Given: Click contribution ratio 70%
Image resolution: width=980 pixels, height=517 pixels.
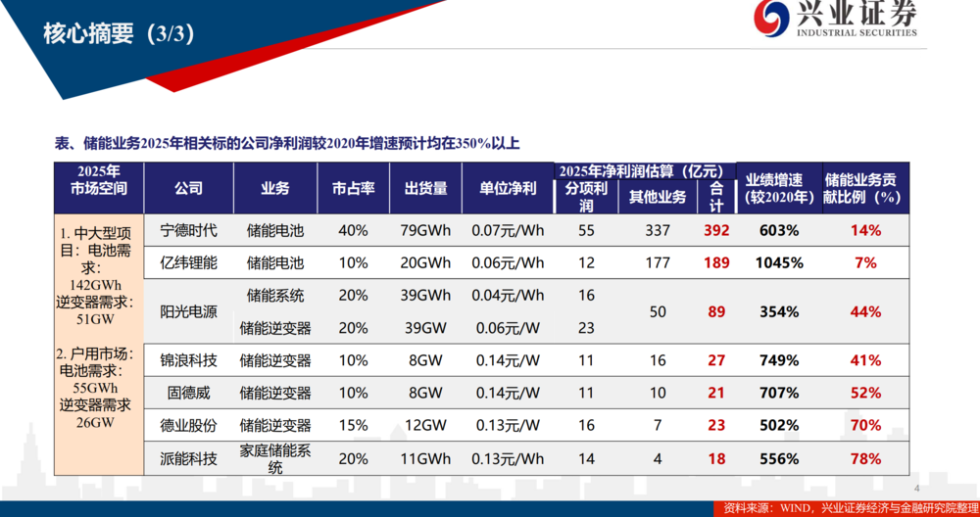Looking at the screenshot, I should pos(865,425).
